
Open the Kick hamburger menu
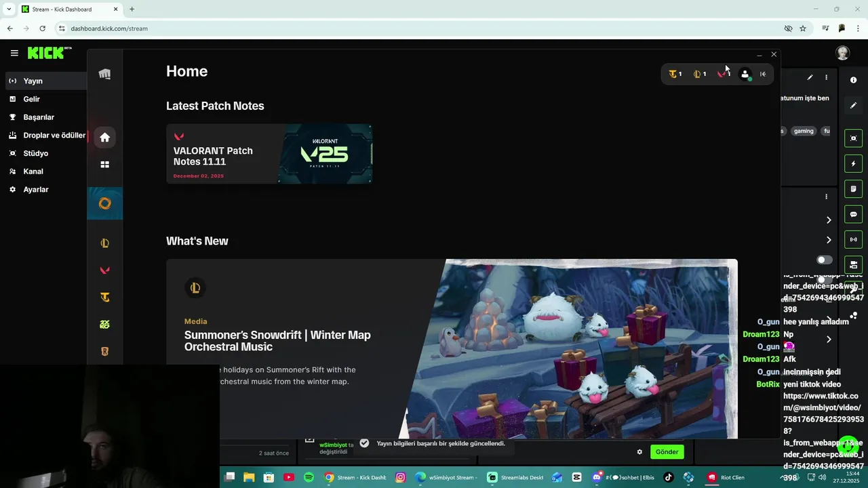tap(14, 53)
